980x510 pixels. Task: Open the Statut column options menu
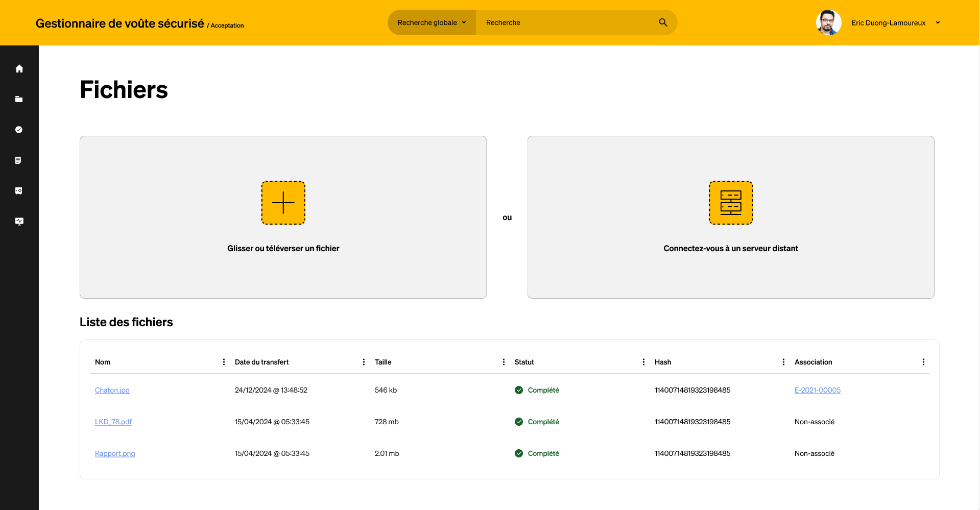click(x=643, y=362)
